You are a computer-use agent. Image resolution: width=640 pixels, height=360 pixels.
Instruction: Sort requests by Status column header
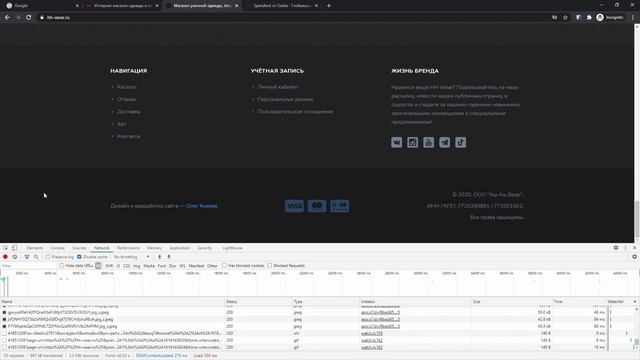coord(258,302)
